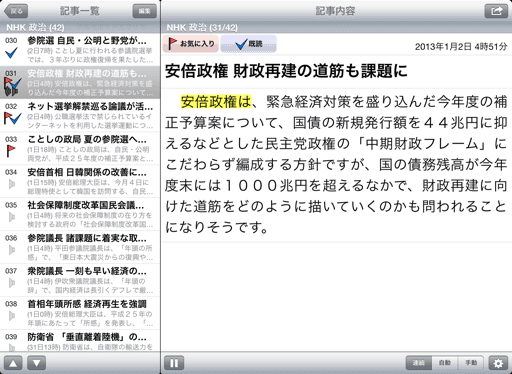
Task: Select article 037 衆院議長 in the list
Action: [80, 280]
